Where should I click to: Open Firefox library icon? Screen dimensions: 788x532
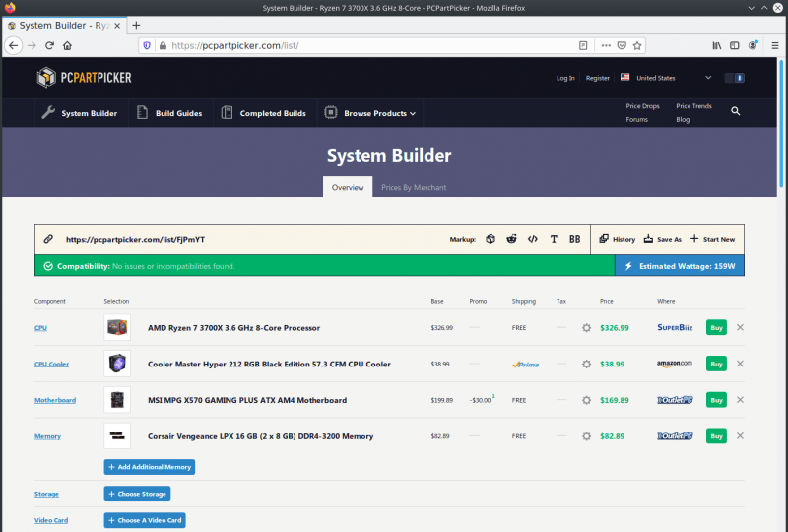pyautogui.click(x=717, y=45)
